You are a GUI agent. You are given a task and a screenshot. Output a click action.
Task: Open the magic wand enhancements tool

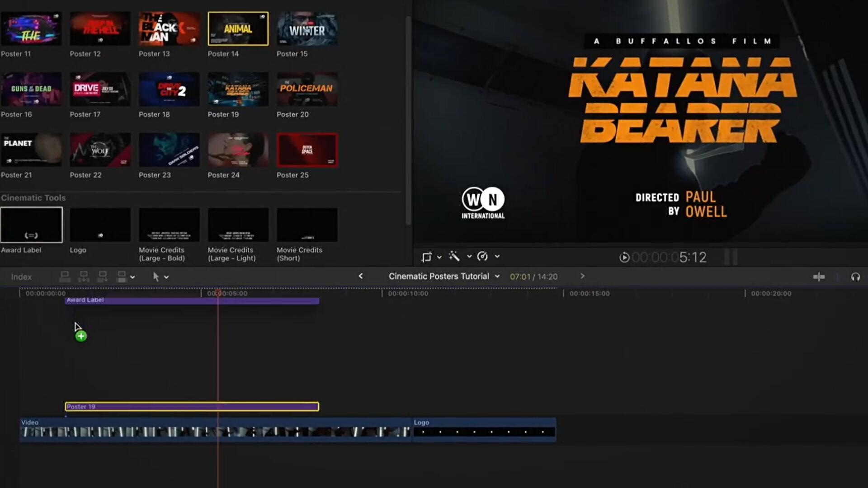(454, 257)
